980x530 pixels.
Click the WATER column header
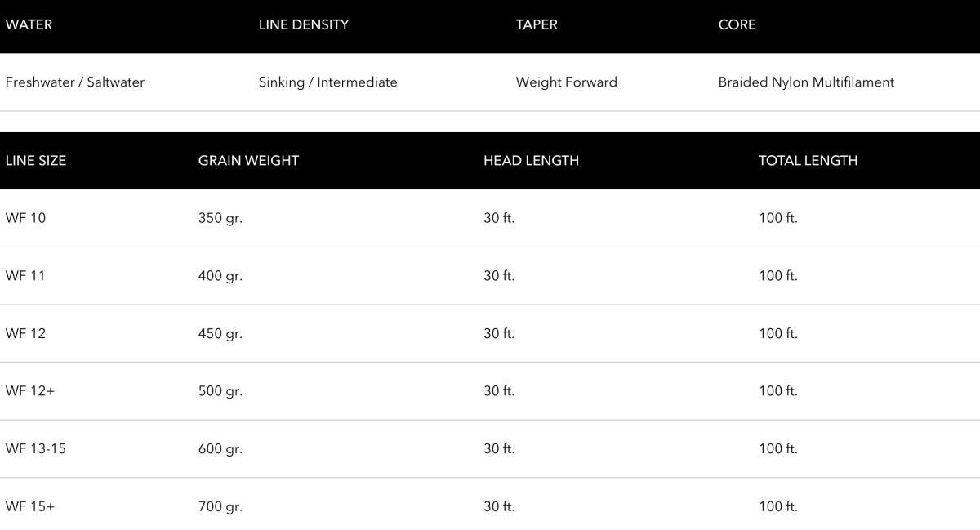click(29, 24)
